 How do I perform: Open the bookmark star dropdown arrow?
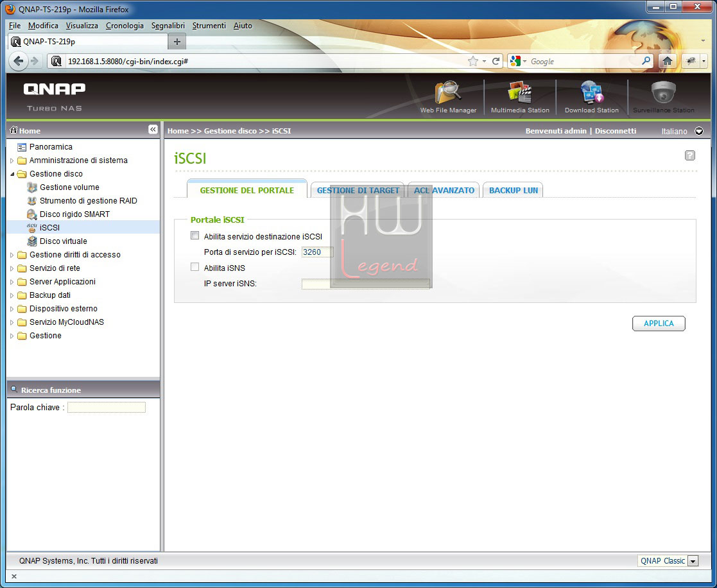click(x=484, y=61)
